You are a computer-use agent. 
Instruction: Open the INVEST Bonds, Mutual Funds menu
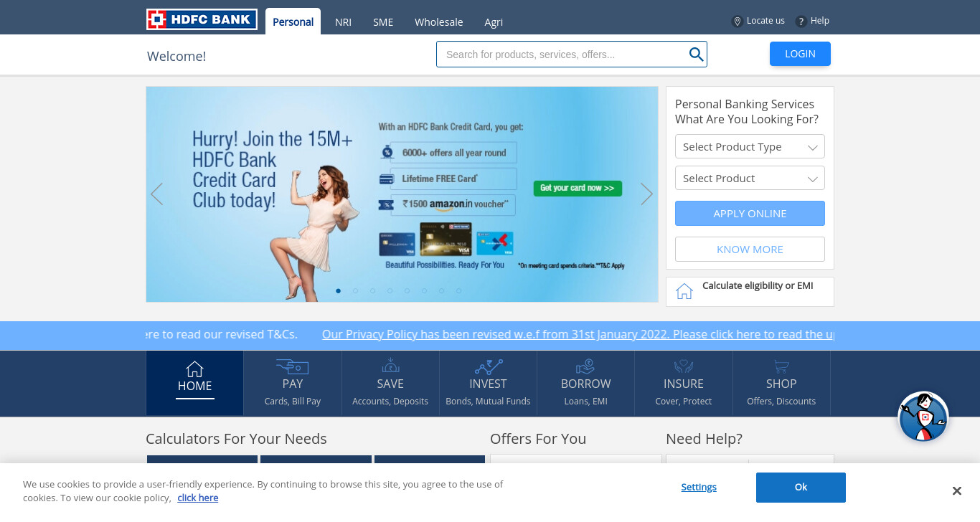coord(488,383)
